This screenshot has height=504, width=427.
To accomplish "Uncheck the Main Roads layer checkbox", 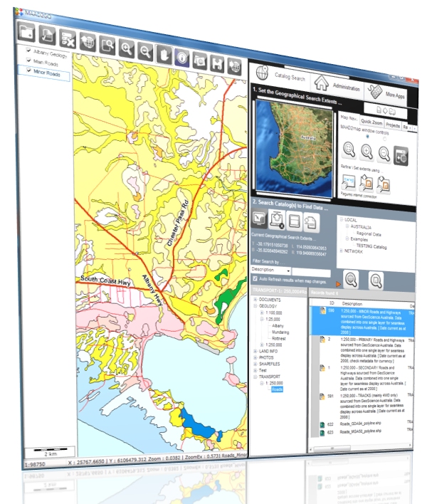I will tap(28, 60).
